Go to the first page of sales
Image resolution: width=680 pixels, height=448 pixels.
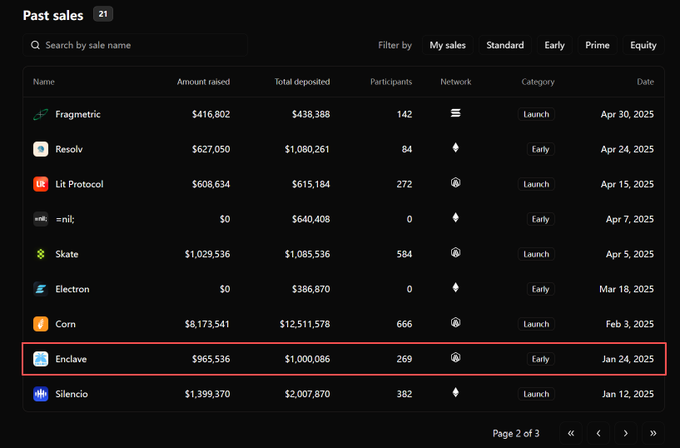(571, 433)
